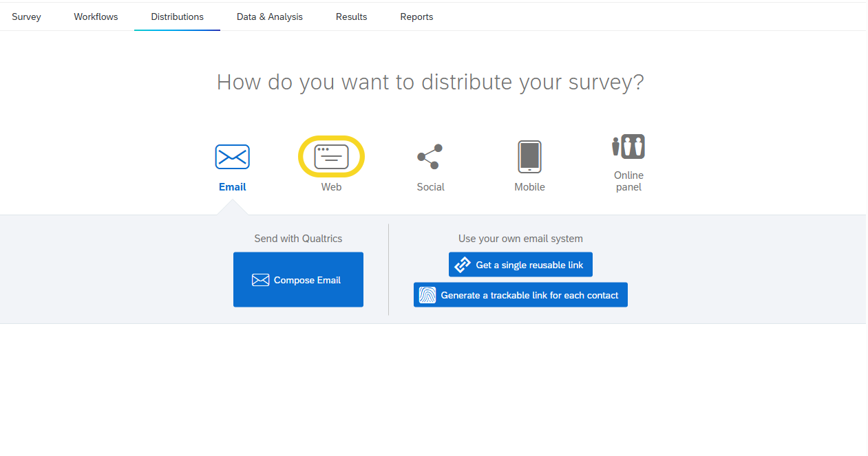Open the Results tab
This screenshot has height=456, width=868.
[x=351, y=17]
